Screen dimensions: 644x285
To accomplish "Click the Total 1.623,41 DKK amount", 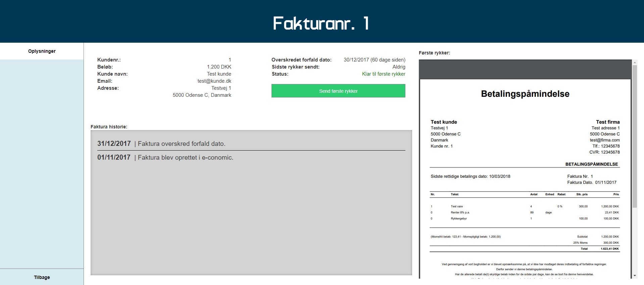I will coord(609,249).
